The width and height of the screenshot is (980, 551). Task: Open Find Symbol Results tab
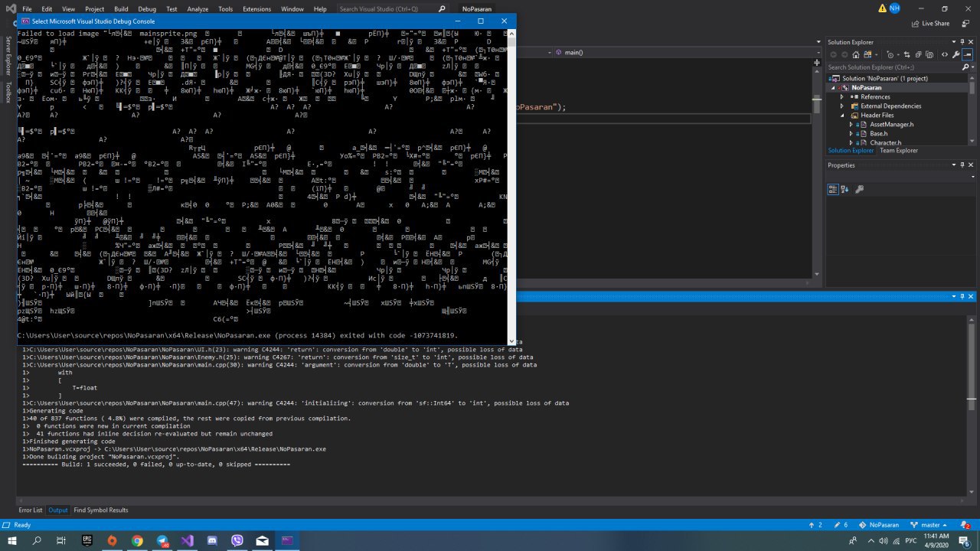pos(101,510)
